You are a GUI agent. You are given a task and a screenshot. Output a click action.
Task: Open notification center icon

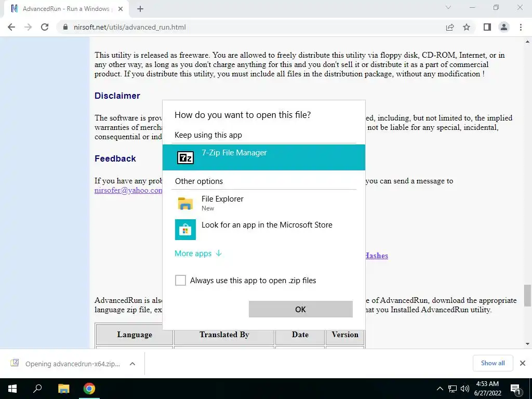click(x=516, y=389)
